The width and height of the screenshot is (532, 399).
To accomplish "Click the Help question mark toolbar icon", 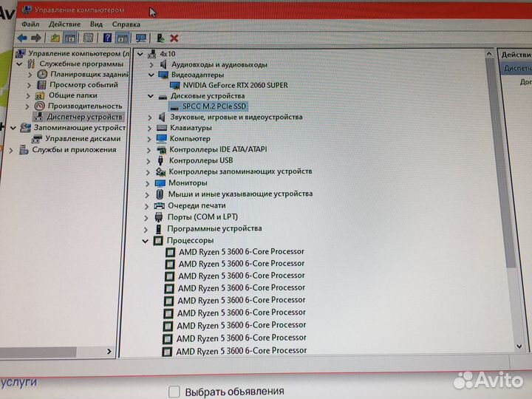I will (x=107, y=38).
